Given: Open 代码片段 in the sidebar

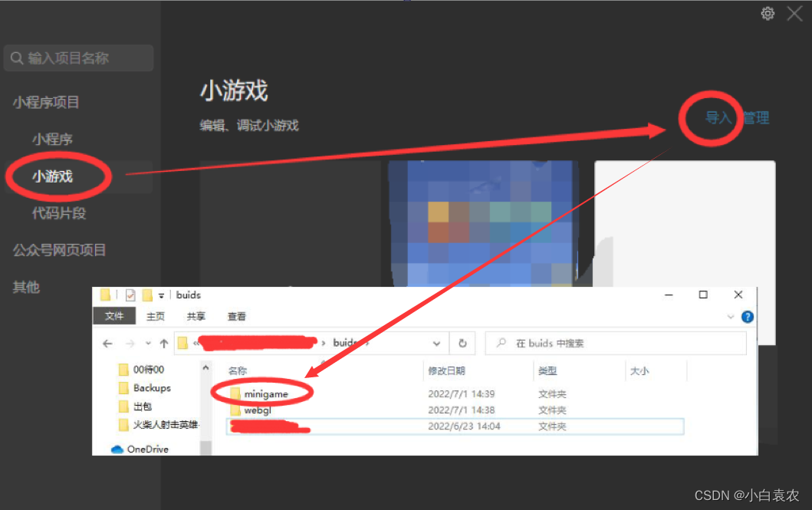Looking at the screenshot, I should 59,213.
